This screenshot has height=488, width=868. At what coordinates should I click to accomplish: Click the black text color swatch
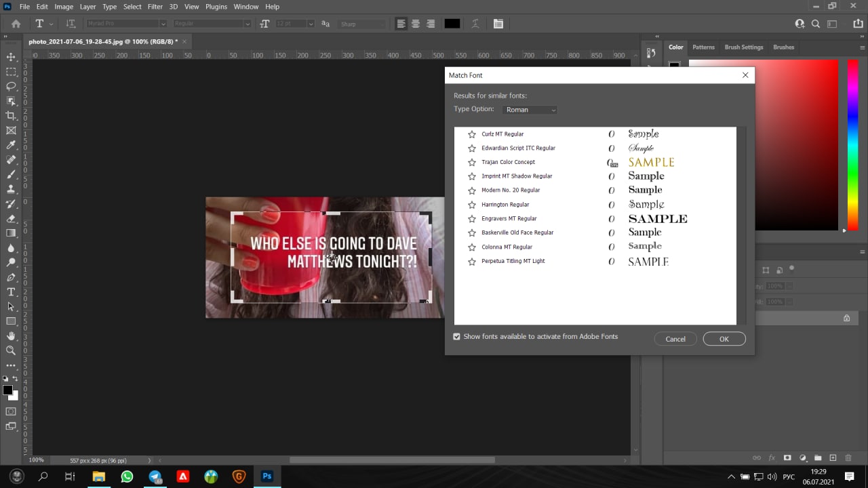coord(452,24)
